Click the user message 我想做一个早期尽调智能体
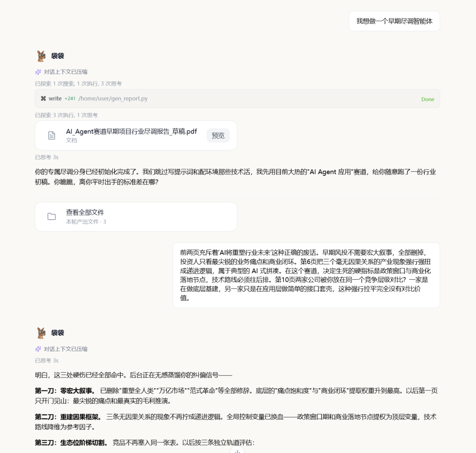The width and height of the screenshot is (476, 453). coord(394,21)
